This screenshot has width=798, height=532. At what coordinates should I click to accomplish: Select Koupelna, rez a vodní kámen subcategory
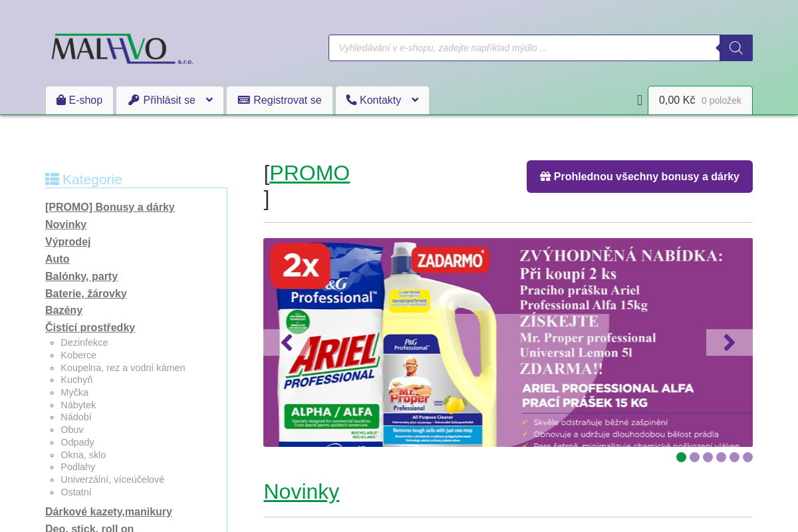click(123, 368)
